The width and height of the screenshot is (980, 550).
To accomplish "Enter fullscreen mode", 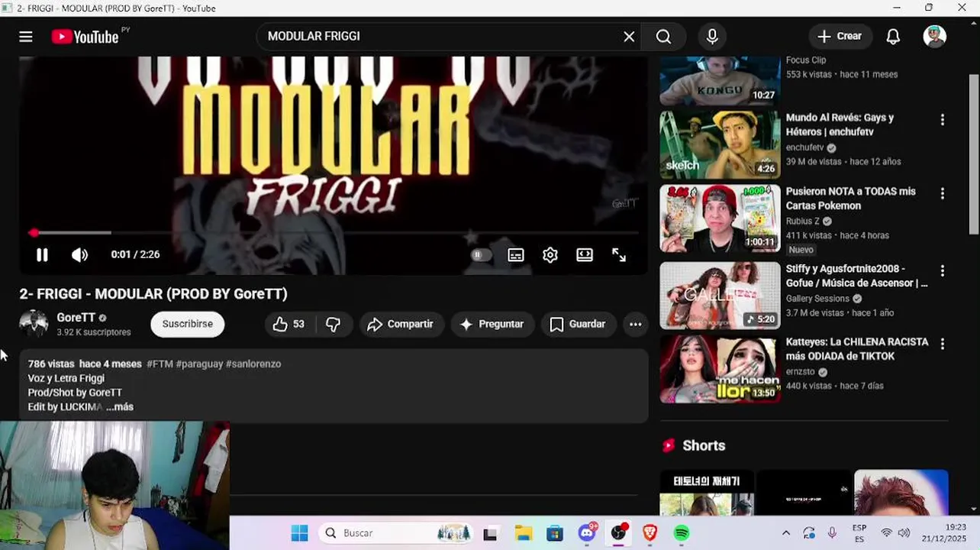I will tap(619, 255).
